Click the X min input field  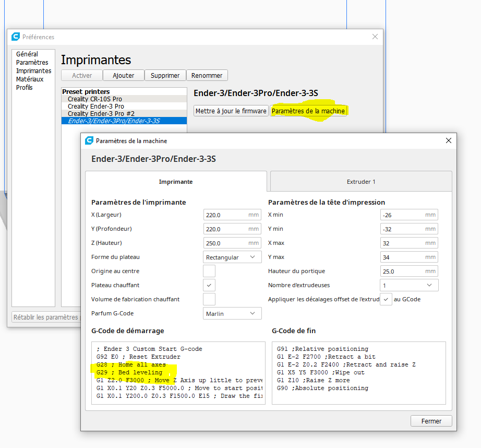[x=409, y=215]
